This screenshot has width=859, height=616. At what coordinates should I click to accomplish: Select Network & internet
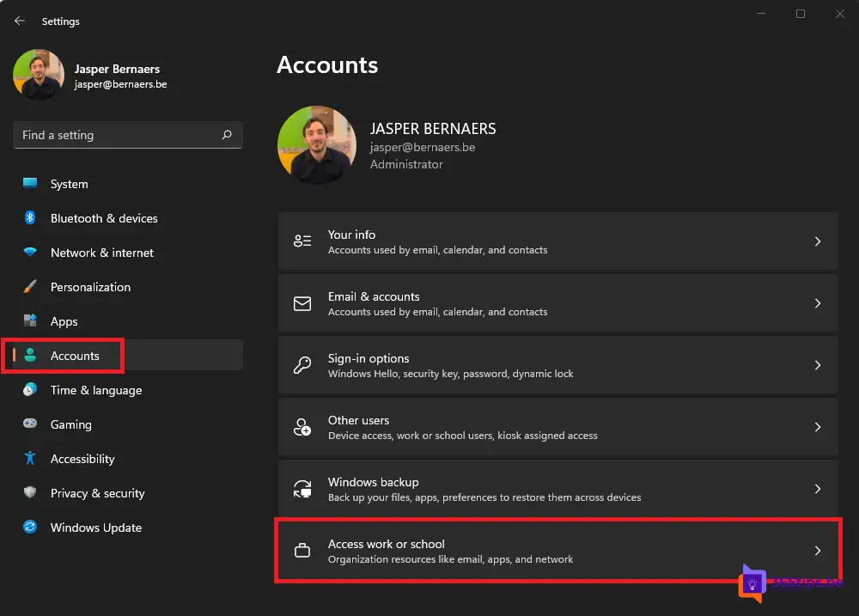[128, 253]
